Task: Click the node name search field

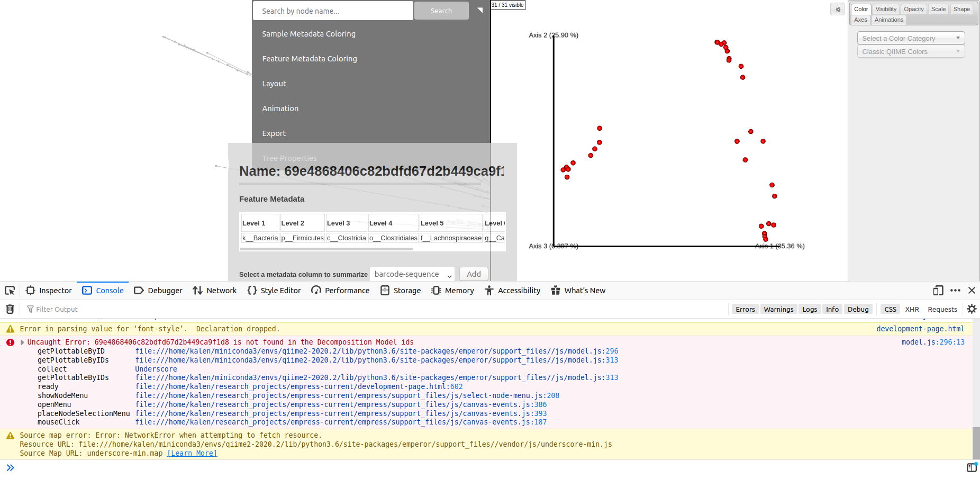Action: 333,10
